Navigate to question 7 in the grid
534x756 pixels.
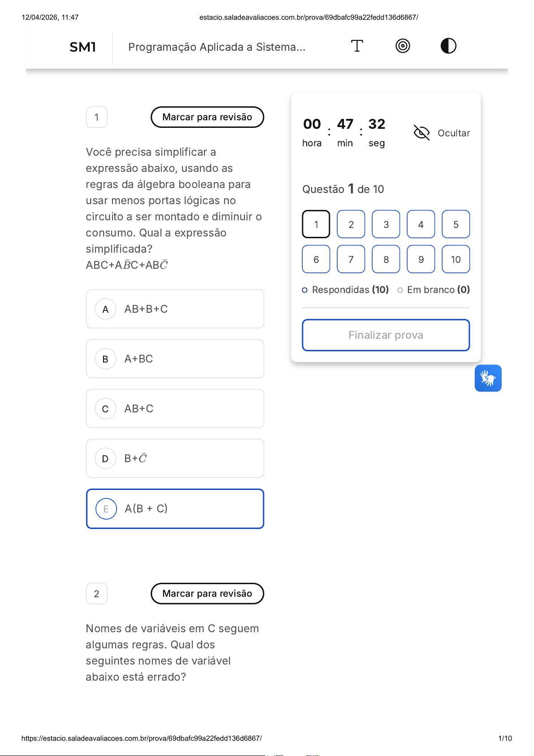[351, 259]
